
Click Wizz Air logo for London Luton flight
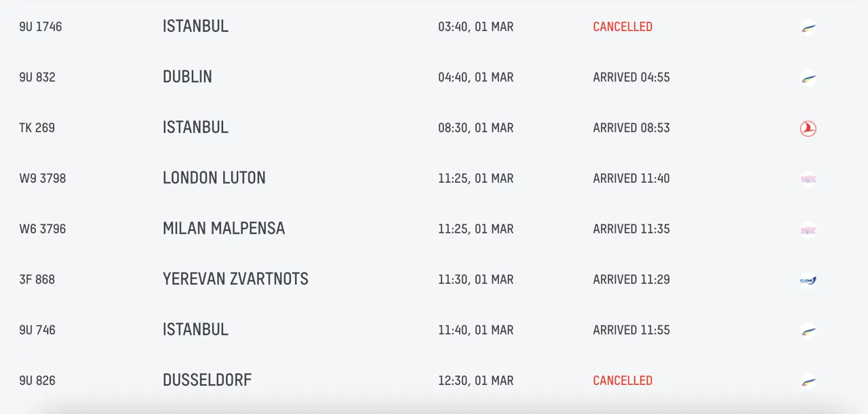pyautogui.click(x=808, y=179)
